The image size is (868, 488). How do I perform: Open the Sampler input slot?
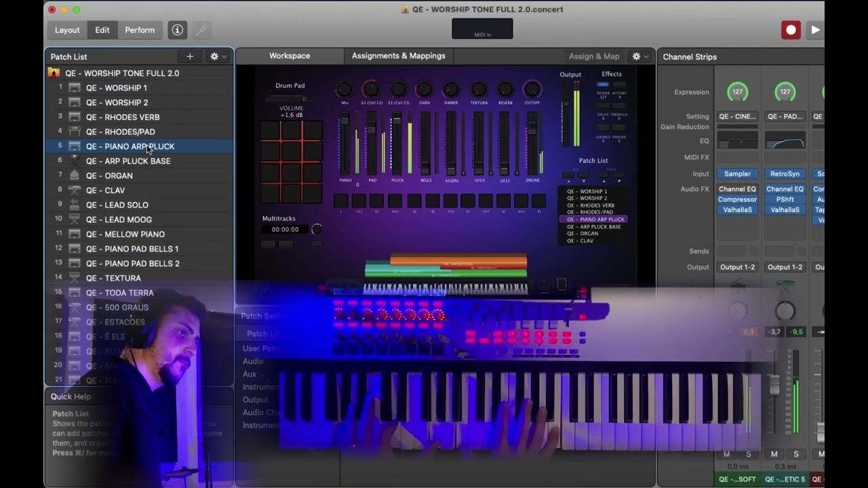tap(737, 174)
